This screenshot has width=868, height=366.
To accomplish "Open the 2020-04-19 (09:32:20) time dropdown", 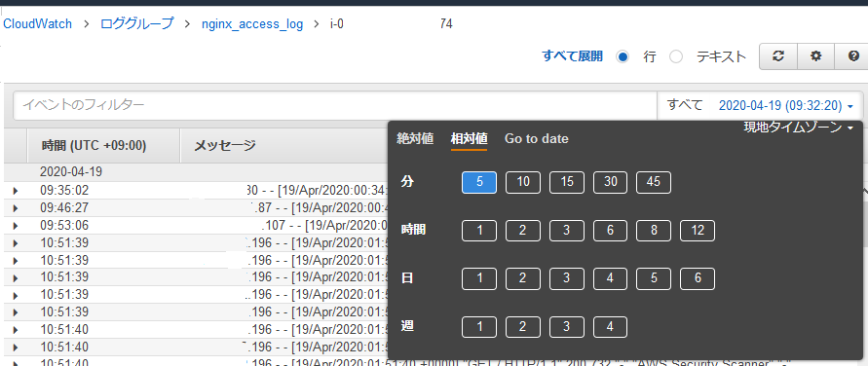I will 785,105.
